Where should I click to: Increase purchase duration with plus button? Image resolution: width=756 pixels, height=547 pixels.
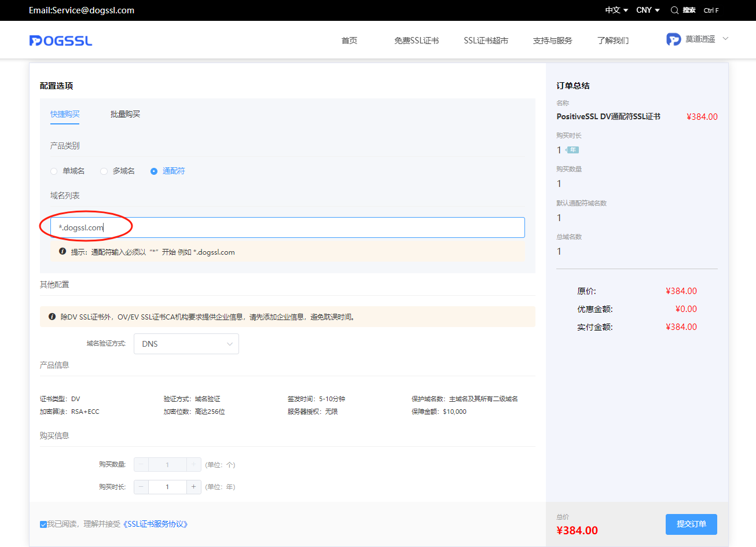(194, 487)
